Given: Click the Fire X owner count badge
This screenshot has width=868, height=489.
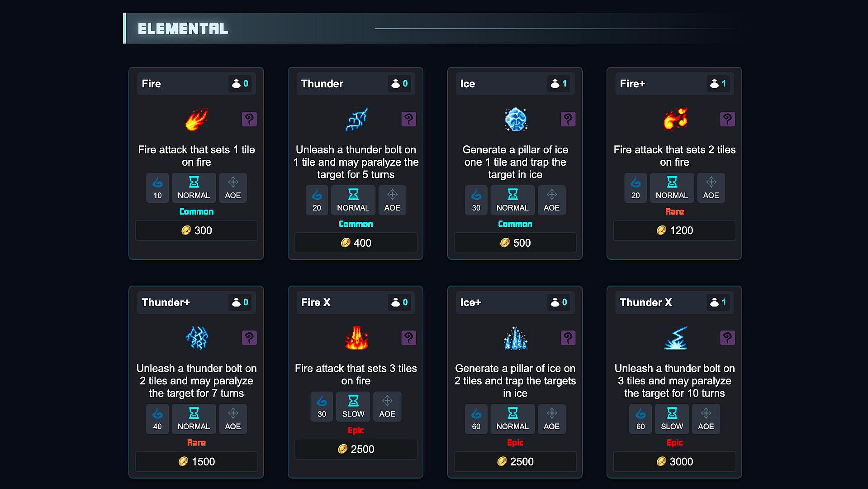Looking at the screenshot, I should coord(399,302).
